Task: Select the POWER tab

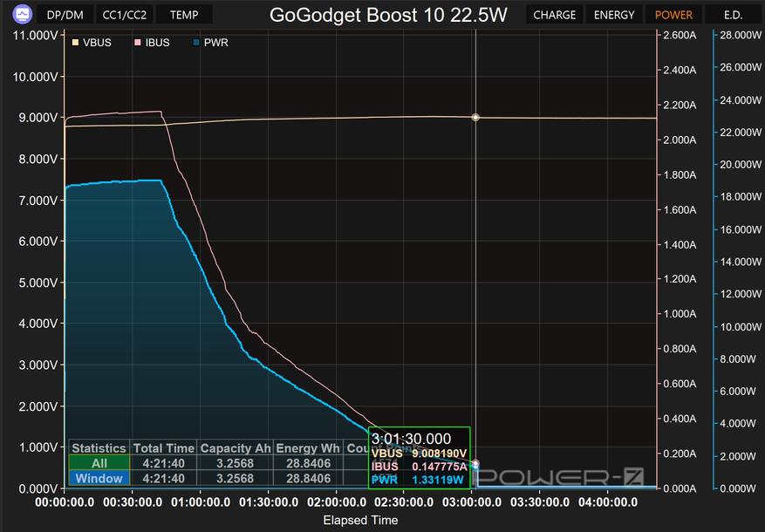Action: pos(673,15)
